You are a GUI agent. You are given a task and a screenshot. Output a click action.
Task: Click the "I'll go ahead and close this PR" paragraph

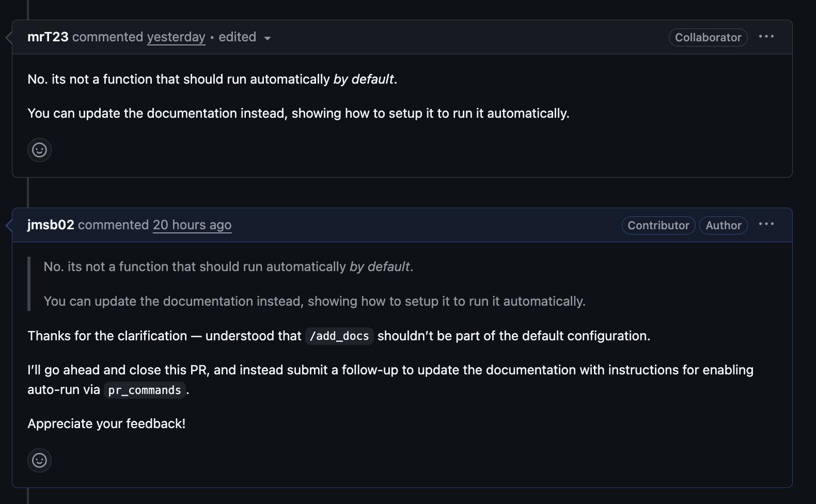390,370
